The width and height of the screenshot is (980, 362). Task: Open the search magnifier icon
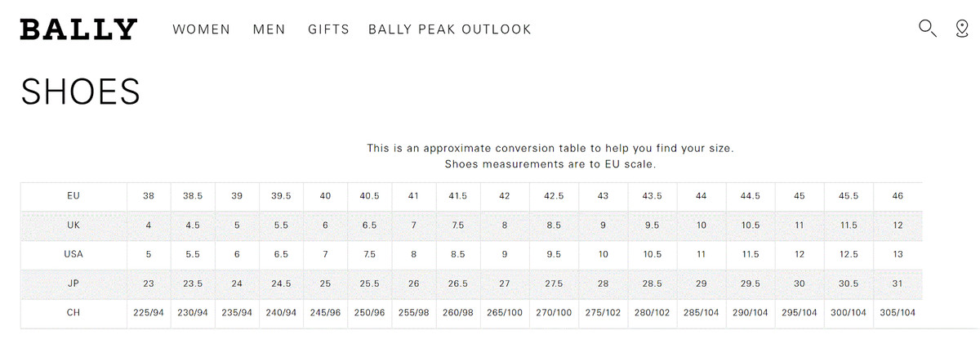coord(928,29)
